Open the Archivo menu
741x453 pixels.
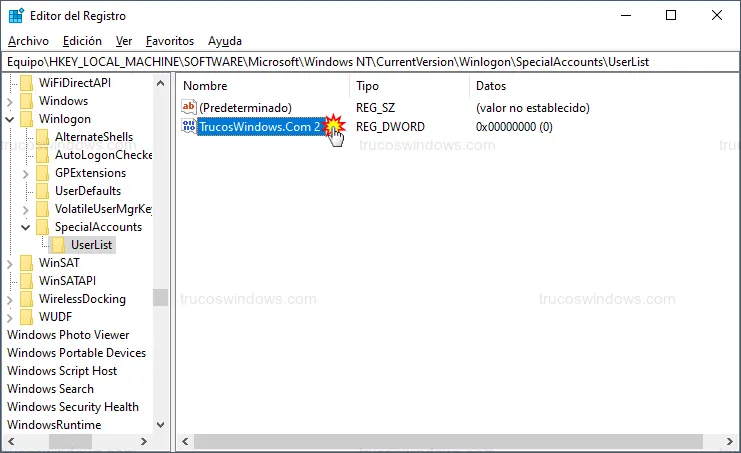[x=28, y=41]
